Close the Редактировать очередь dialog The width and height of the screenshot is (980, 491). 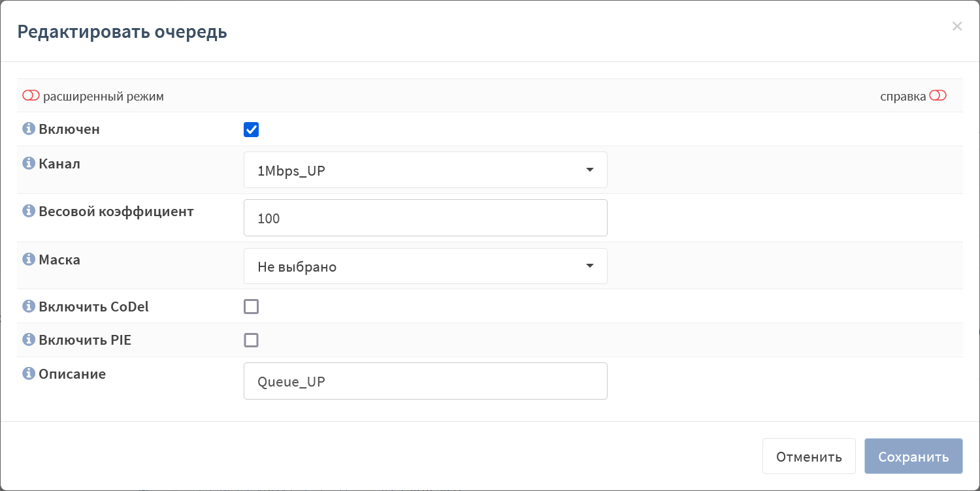956,26
